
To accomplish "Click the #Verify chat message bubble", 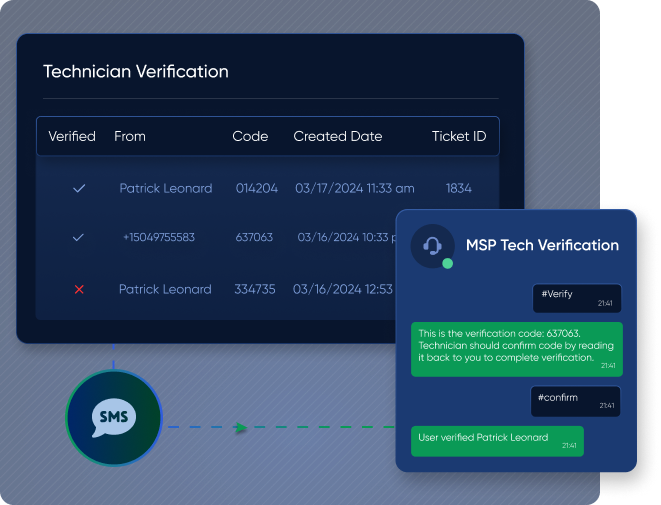I will tap(576, 298).
